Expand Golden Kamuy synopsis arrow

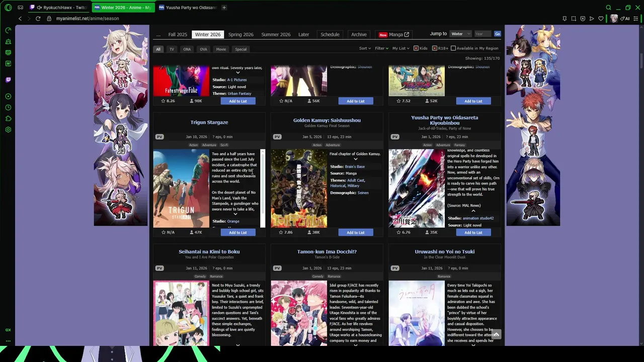point(355,159)
